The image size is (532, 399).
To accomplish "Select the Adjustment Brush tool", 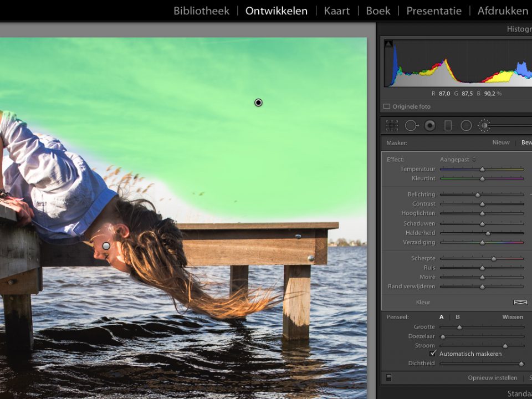I will coord(484,125).
